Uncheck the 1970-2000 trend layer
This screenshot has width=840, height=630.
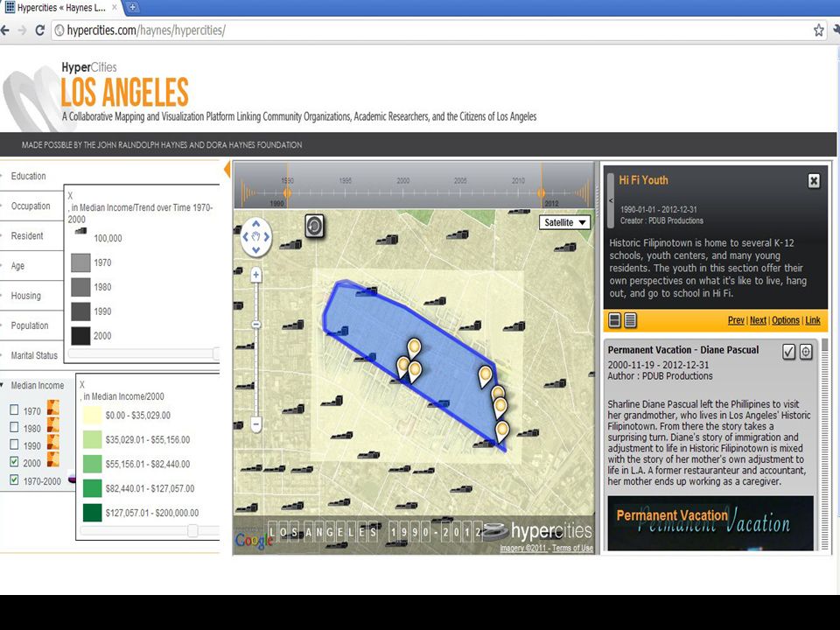[14, 479]
